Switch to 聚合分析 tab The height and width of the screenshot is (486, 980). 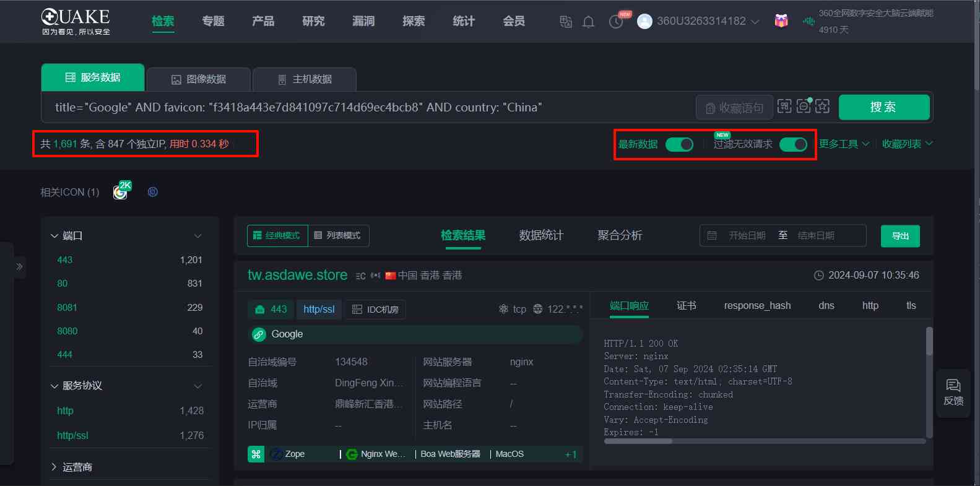(620, 235)
